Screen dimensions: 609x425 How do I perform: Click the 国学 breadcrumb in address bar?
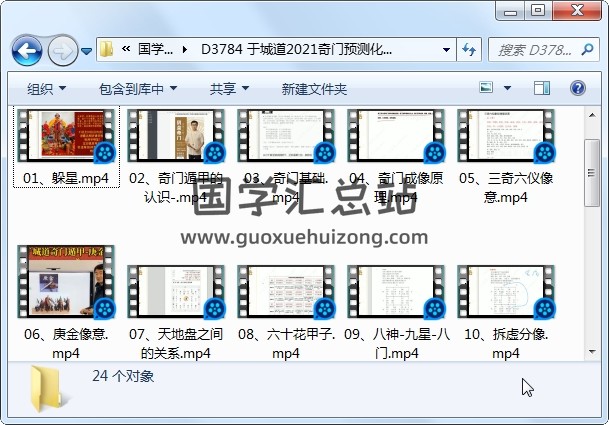click(x=155, y=49)
